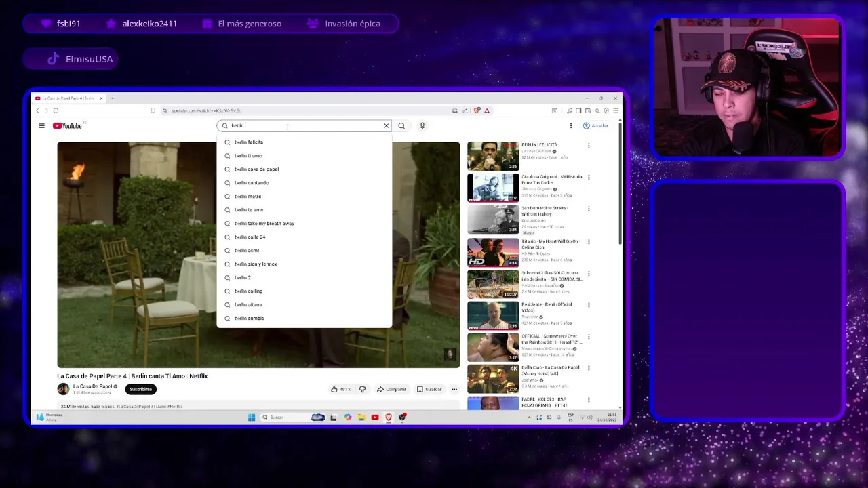The width and height of the screenshot is (868, 488).
Task: Open options for the Gianluca Grignani video
Action: click(x=589, y=177)
